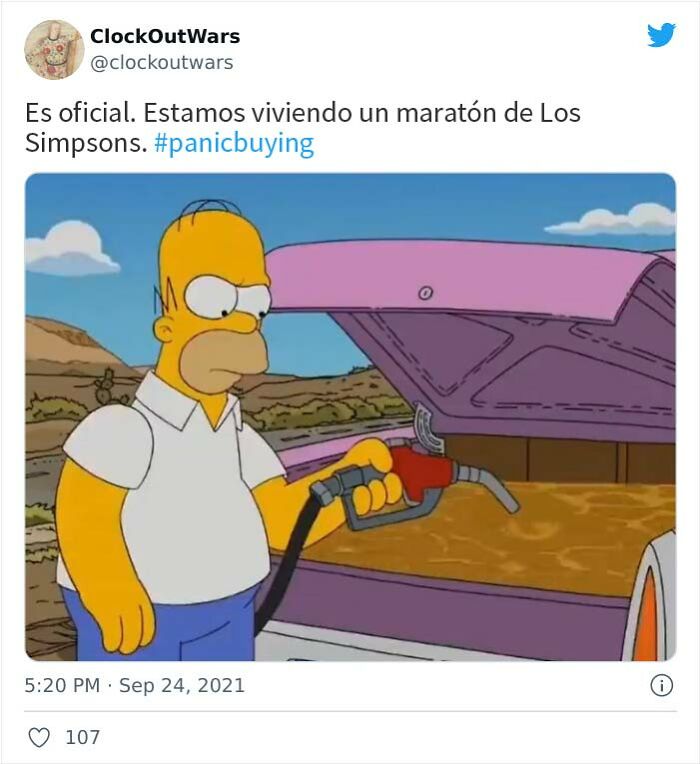Like the tweet with the heart icon
700x764 pixels.
39,737
